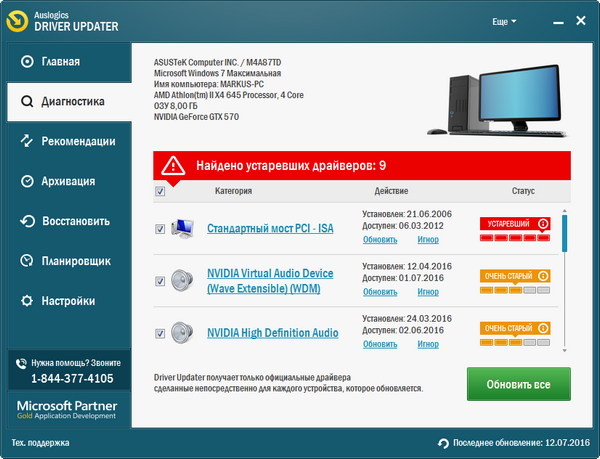
Task: Click the driver list scrollbar thumb
Action: click(564, 234)
